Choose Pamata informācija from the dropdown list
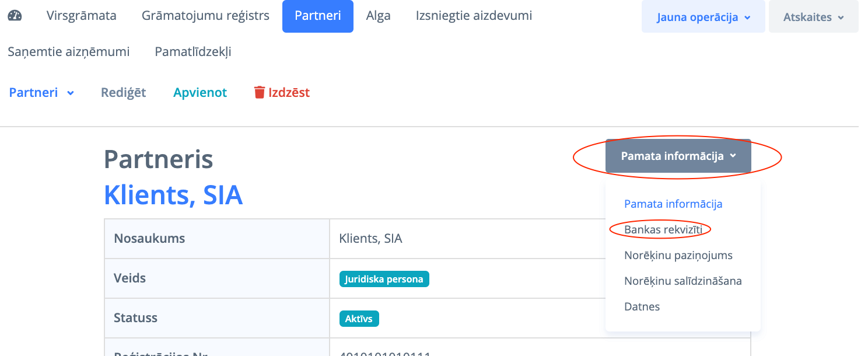The image size is (868, 356). (x=673, y=204)
